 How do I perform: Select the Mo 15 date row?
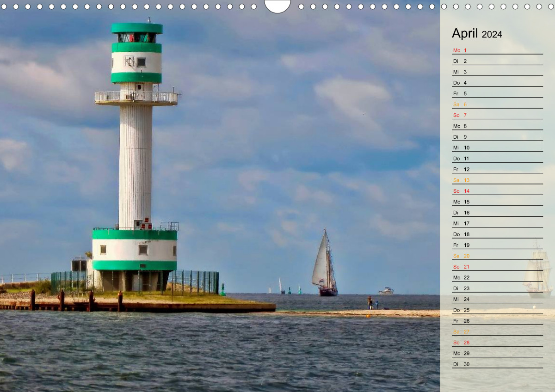(497, 202)
